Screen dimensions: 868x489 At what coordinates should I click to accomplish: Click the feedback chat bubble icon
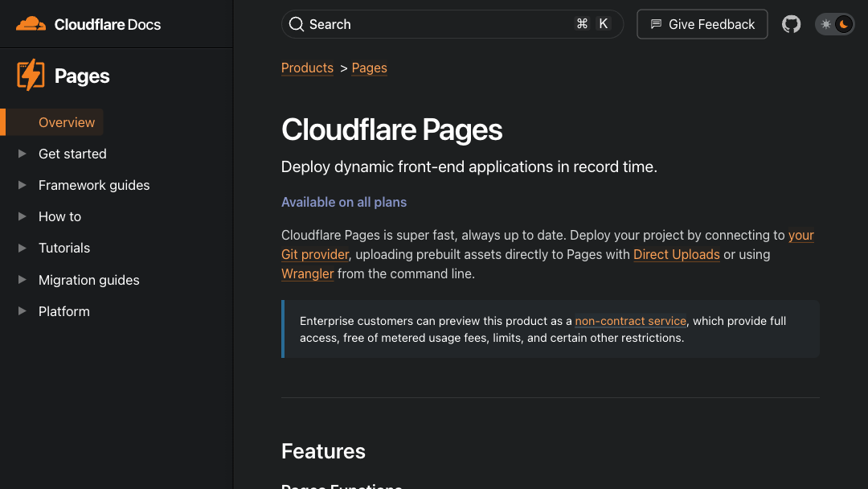click(x=656, y=24)
